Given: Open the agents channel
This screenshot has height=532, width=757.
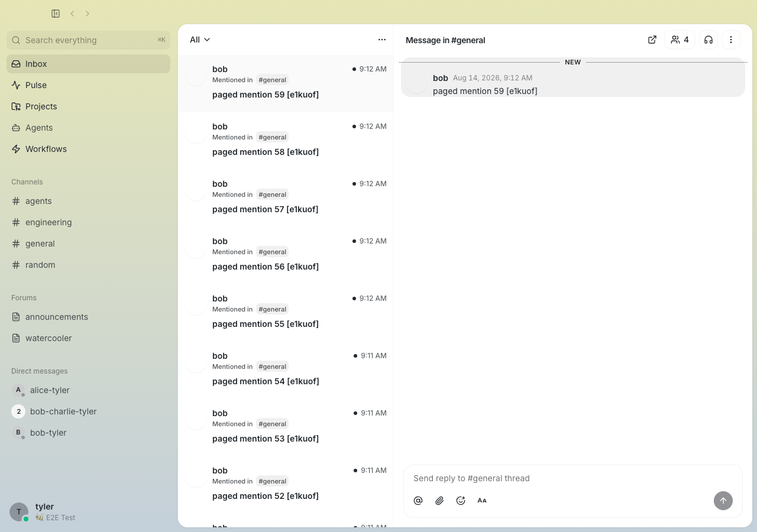Looking at the screenshot, I should [88, 201].
